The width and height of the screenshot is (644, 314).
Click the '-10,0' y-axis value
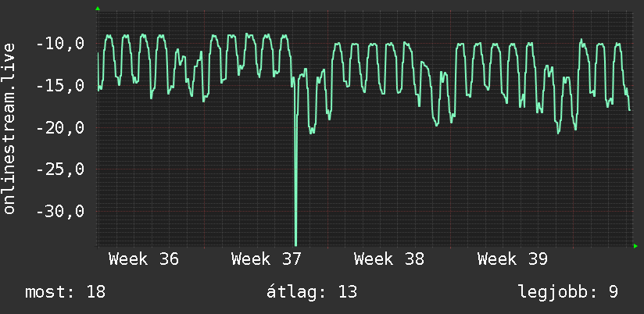pos(60,44)
